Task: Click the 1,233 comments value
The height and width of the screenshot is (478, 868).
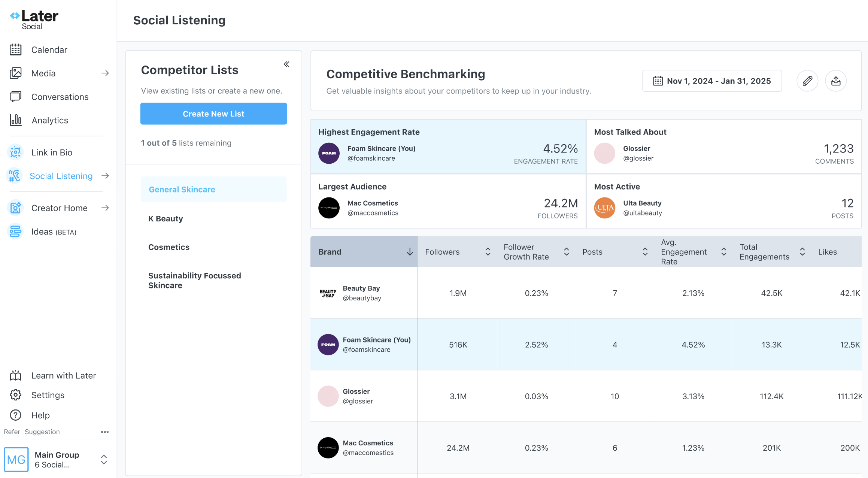Action: pyautogui.click(x=838, y=148)
